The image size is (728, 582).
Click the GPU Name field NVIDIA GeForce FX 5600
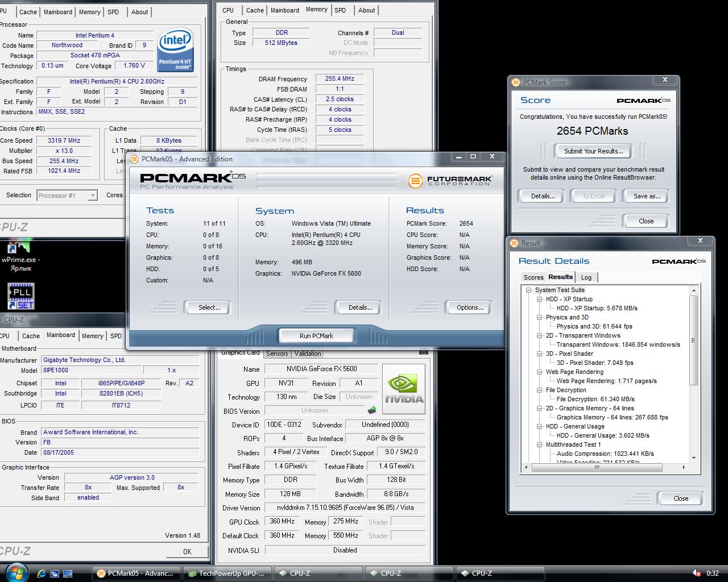pos(322,369)
